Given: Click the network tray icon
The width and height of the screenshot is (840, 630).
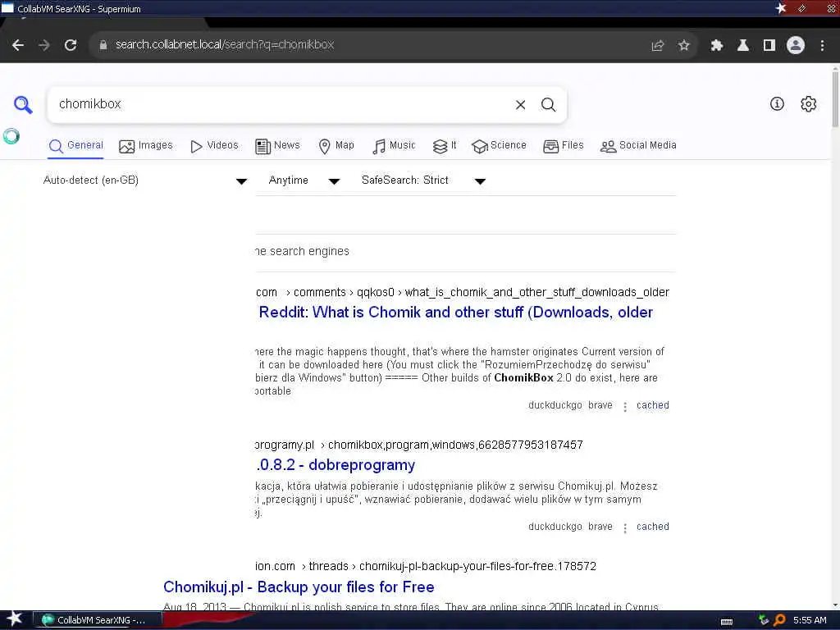Looking at the screenshot, I should point(764,620).
